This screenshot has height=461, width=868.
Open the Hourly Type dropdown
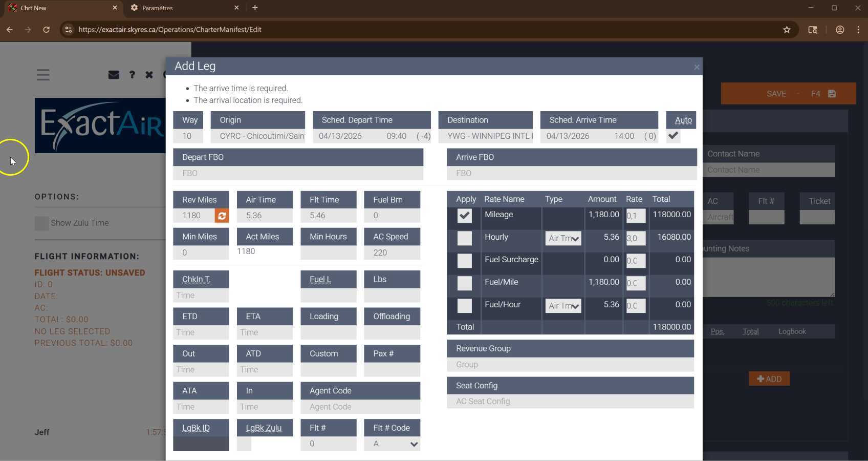click(563, 238)
